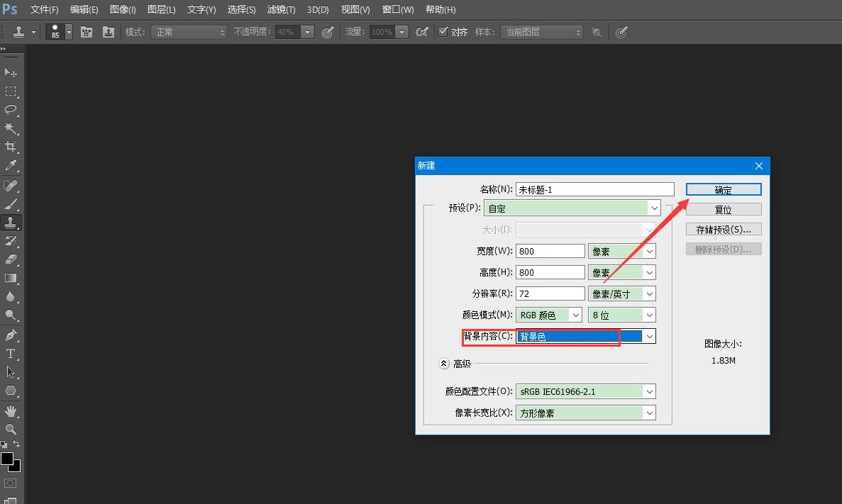Select the Magic Wand tool
The image size is (842, 504).
(x=10, y=128)
